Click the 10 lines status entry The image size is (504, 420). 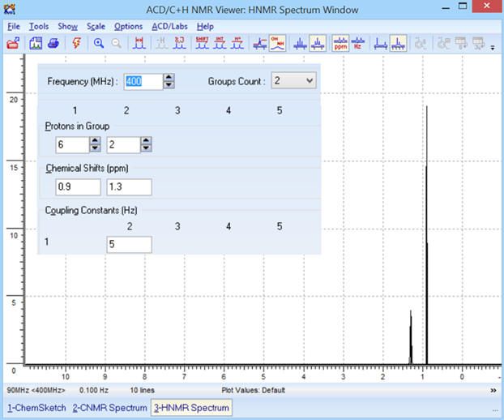[x=142, y=391]
